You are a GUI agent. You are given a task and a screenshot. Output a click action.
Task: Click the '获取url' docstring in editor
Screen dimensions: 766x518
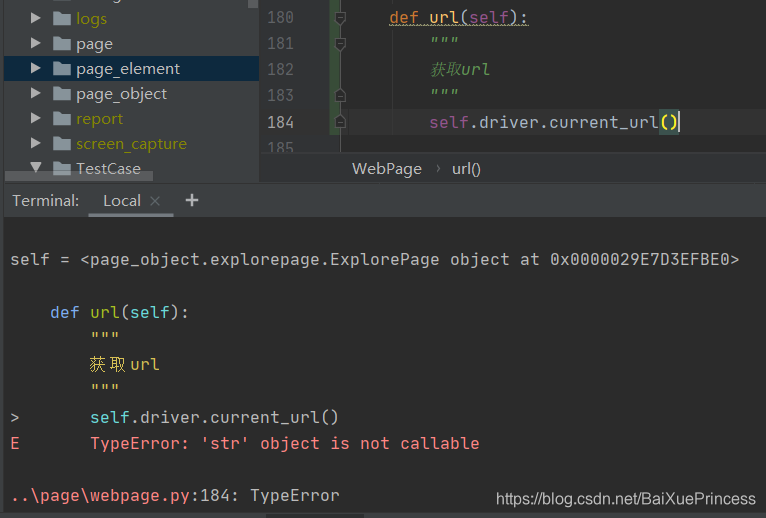pyautogui.click(x=459, y=69)
